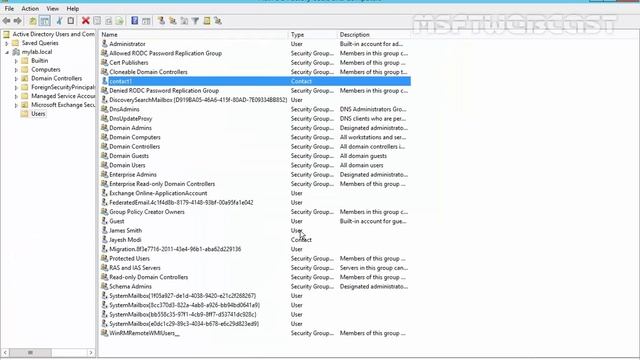The image size is (640, 360).
Task: Click the DnsAdmins group icon
Action: coord(104,109)
